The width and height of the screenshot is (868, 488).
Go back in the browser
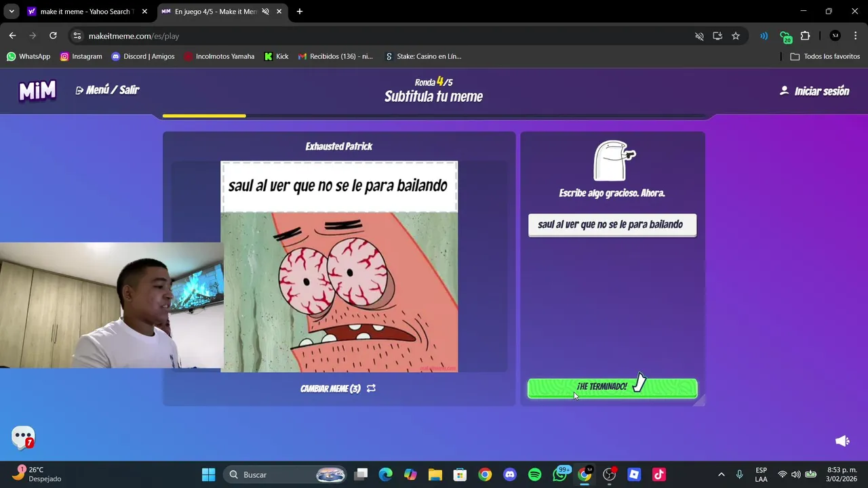12,36
